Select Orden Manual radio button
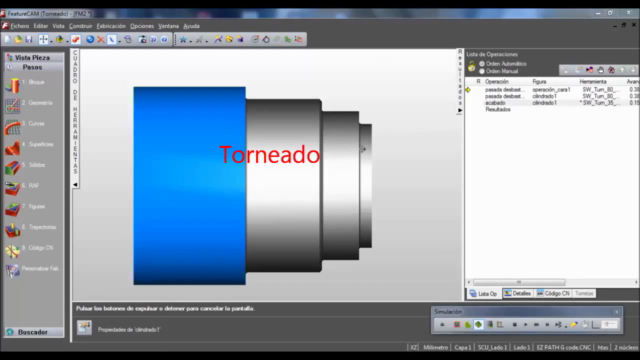Image resolution: width=640 pixels, height=360 pixels. pos(482,71)
